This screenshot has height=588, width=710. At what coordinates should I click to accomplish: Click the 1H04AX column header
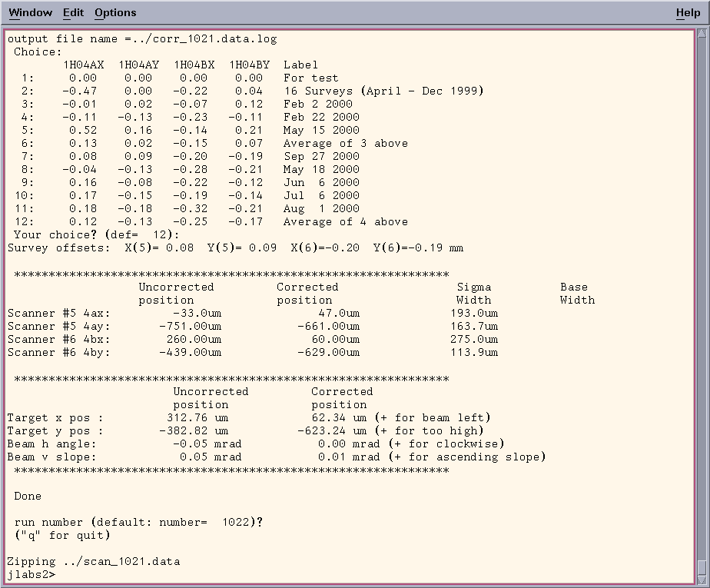(x=83, y=65)
